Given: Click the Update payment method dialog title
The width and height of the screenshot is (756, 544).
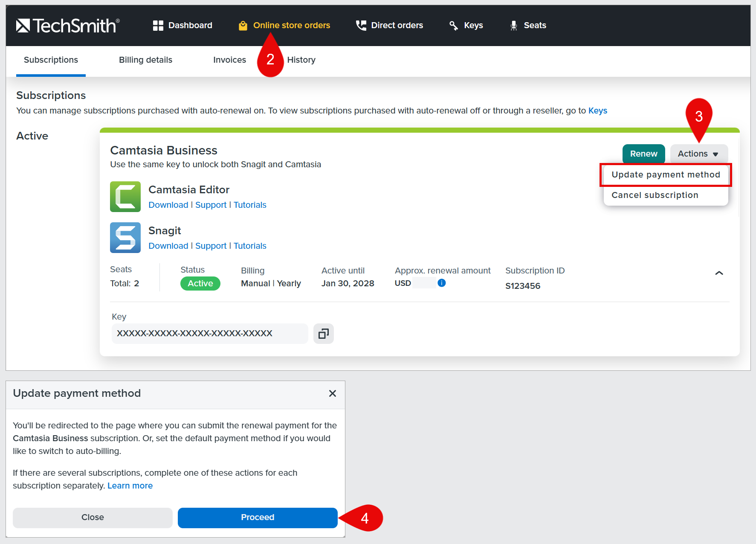Looking at the screenshot, I should [x=77, y=393].
